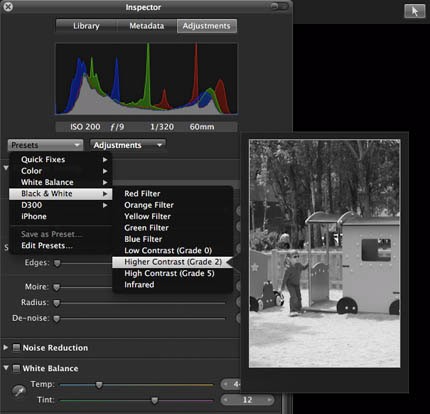This screenshot has width=430, height=414.
Task: Apply the iPhone preset
Action: 61,216
